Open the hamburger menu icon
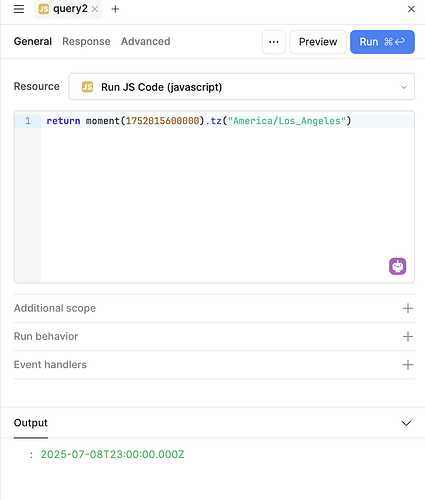 pos(19,9)
